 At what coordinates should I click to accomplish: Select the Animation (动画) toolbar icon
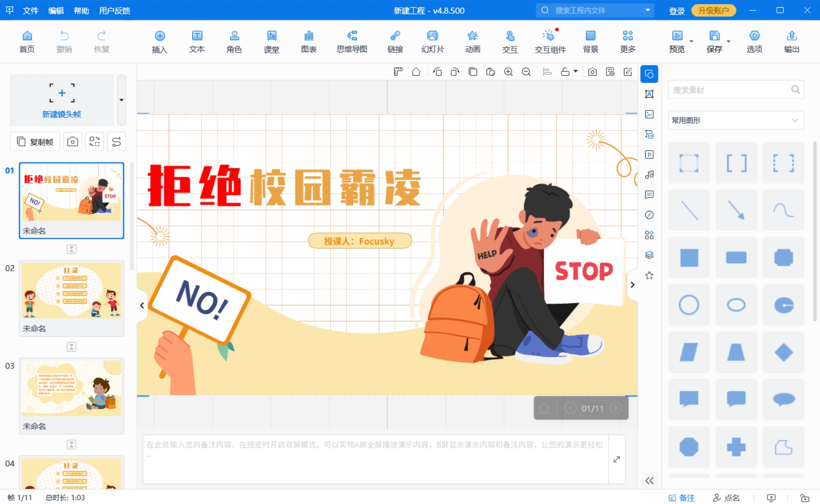pyautogui.click(x=472, y=42)
